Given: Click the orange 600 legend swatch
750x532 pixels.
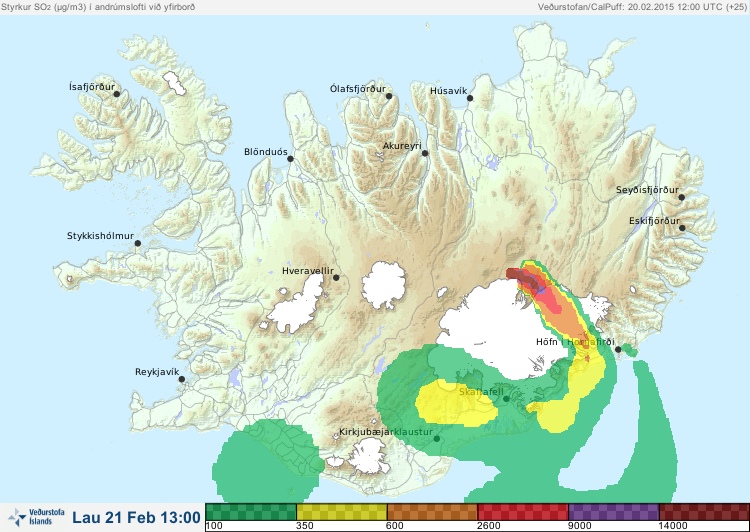Looking at the screenshot, I should pos(432,512).
